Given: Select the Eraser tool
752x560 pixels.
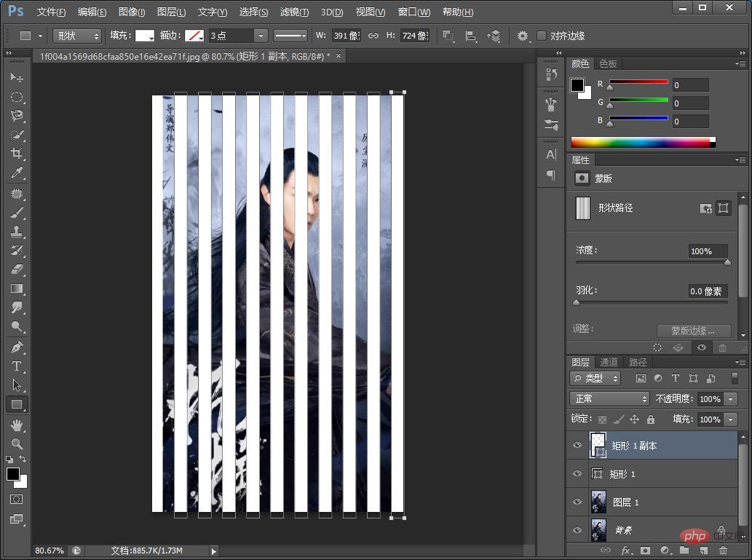Looking at the screenshot, I should 17,269.
